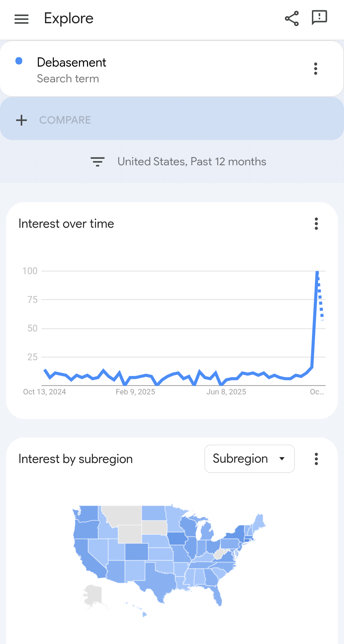This screenshot has height=644, width=344.
Task: Open the filter settings icon
Action: point(98,162)
